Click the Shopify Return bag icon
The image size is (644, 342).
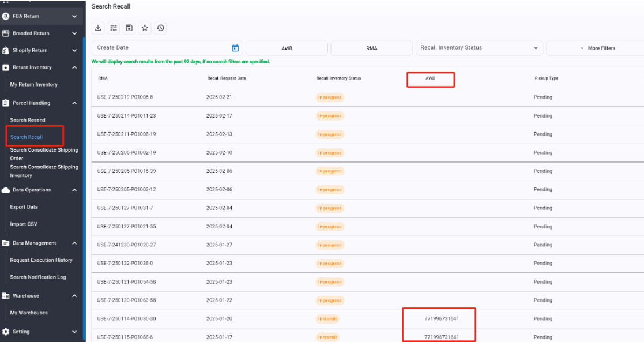pos(6,50)
